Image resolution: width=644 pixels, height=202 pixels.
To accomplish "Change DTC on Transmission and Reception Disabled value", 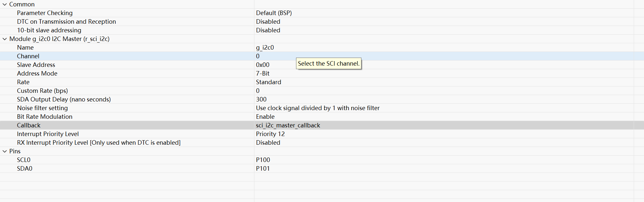I will tap(444, 21).
